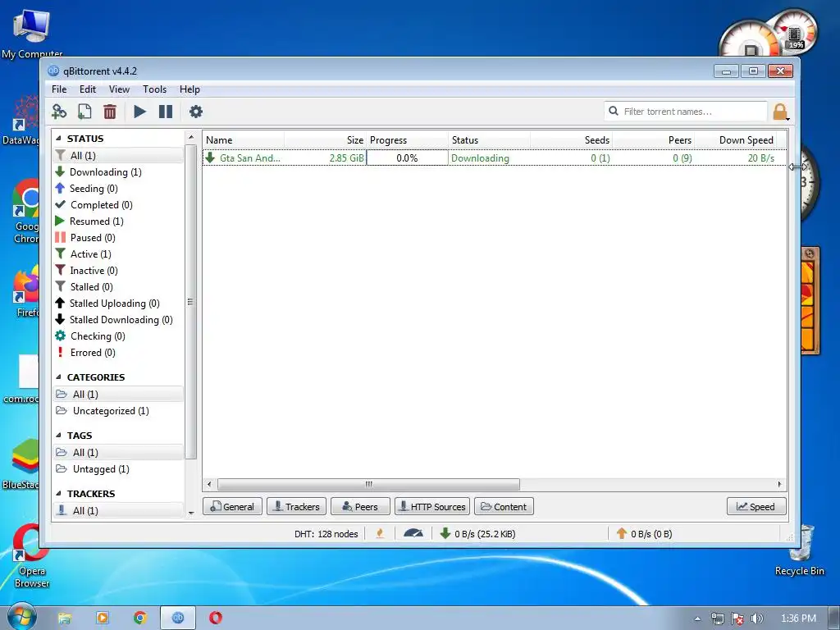The image size is (840, 630).
Task: Filter by Paused (0) status
Action: click(118, 238)
